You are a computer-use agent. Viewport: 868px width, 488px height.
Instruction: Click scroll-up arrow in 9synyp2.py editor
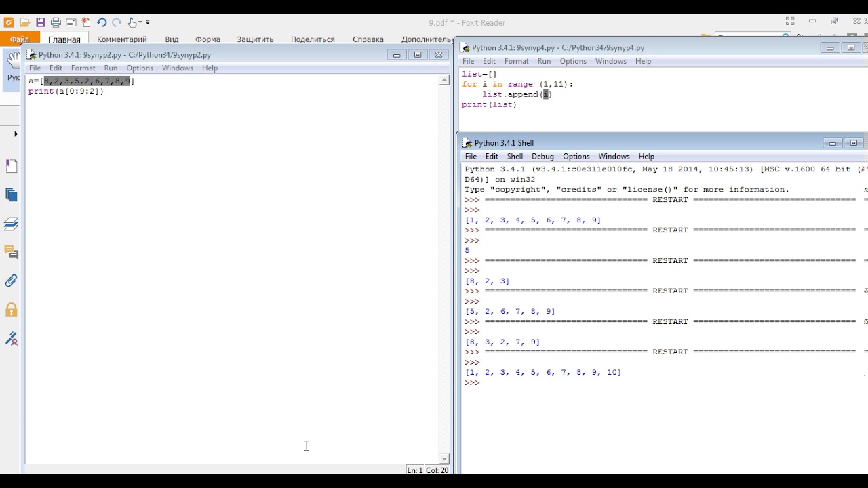point(444,80)
